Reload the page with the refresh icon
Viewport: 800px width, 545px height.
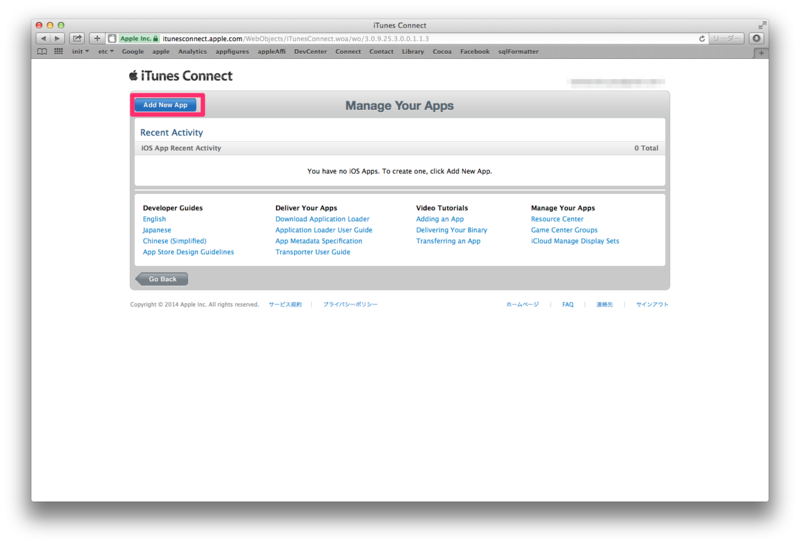coord(702,38)
